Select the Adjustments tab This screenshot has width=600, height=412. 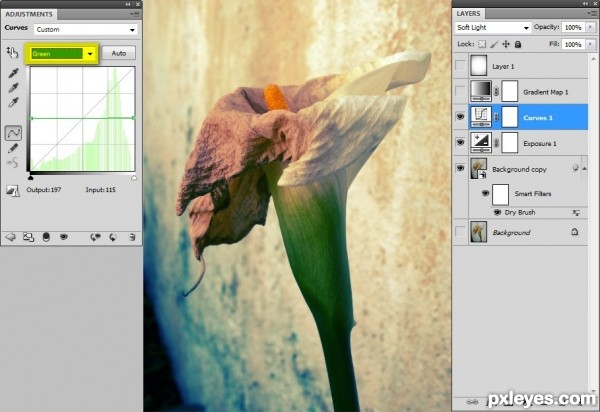tap(29, 14)
